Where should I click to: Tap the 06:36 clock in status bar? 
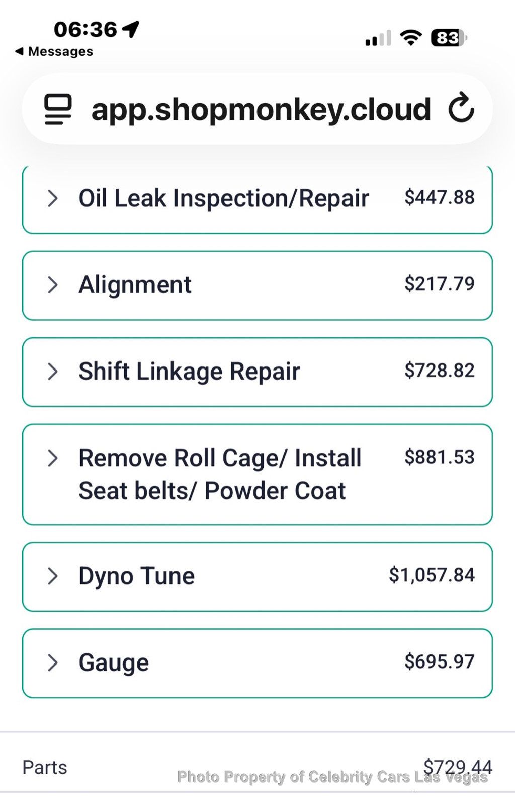click(x=85, y=29)
